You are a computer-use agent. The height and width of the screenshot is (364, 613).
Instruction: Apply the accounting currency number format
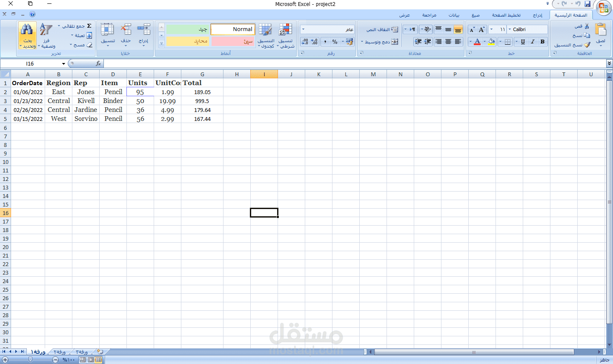coord(349,42)
